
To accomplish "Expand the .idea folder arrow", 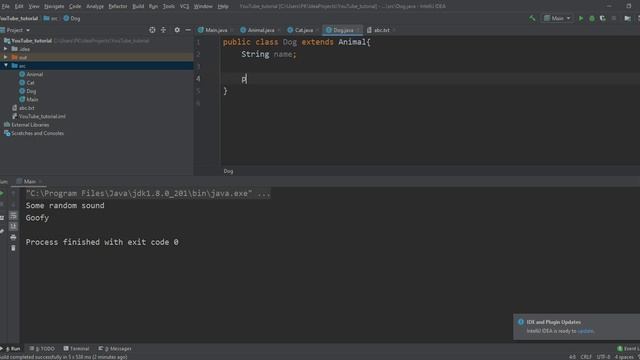I will point(6,49).
